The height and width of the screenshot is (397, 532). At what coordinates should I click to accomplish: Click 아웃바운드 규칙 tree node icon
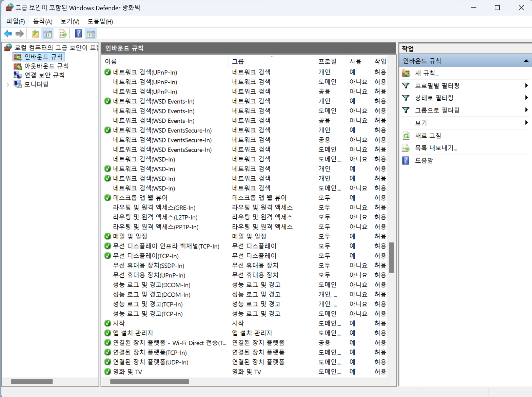point(18,66)
